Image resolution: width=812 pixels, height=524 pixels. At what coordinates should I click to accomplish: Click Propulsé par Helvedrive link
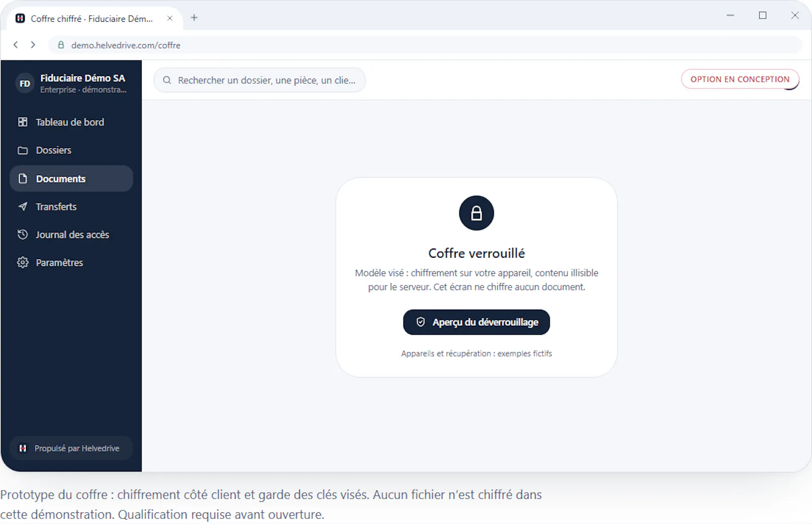point(71,448)
